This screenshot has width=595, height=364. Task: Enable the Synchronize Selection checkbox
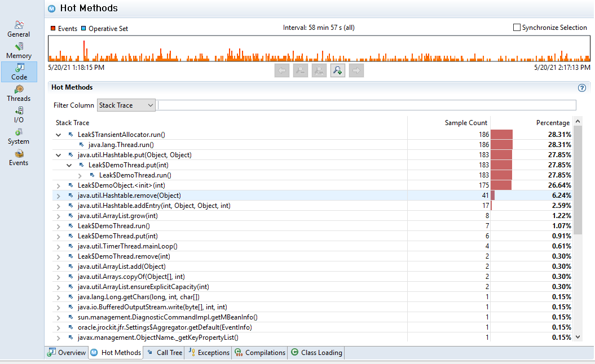point(517,27)
